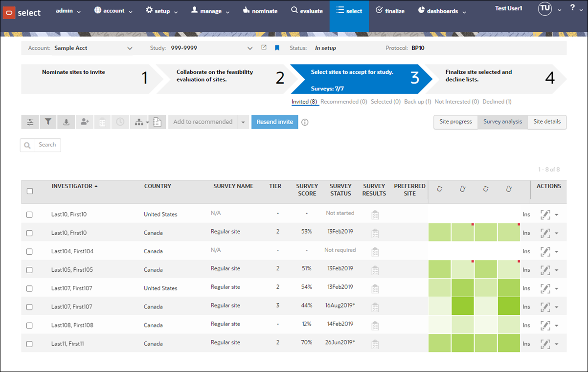Open actions dropdown arrow for Last105, First105
Viewport: 588px width, 372px height.
point(557,270)
